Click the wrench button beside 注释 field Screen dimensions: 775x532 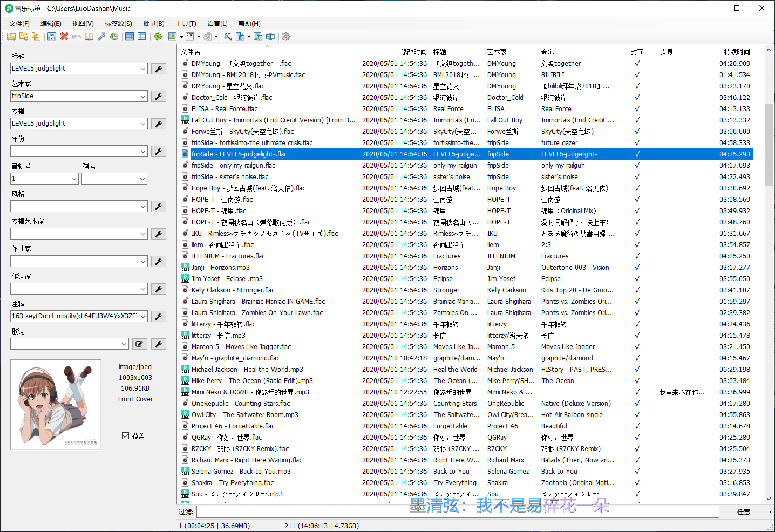[x=159, y=316]
